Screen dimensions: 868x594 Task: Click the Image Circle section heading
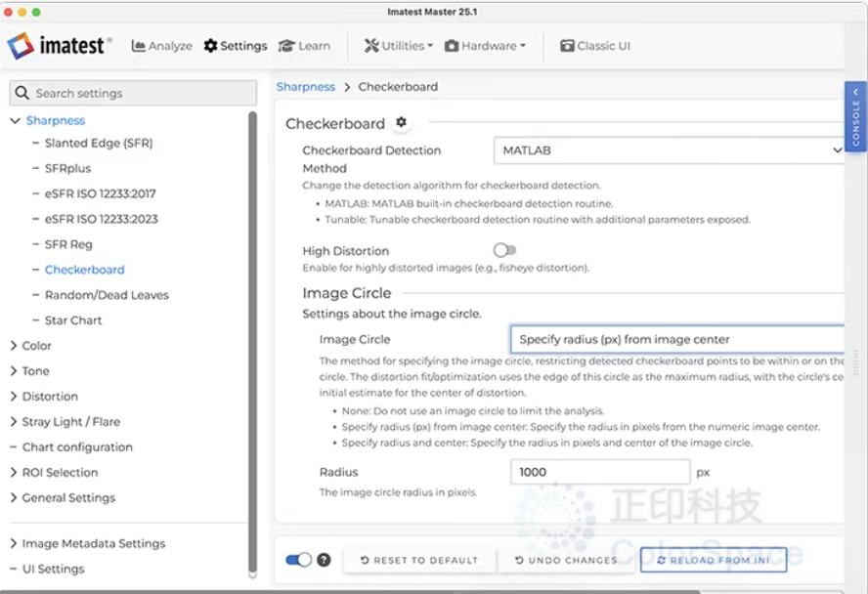(x=347, y=293)
